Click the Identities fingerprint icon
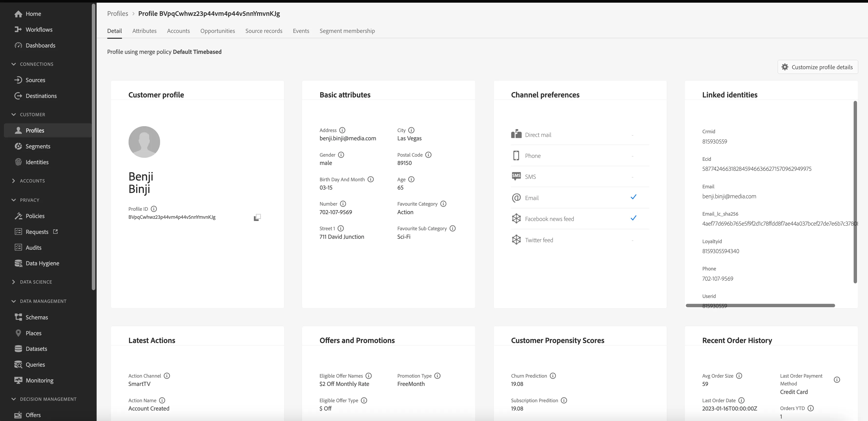The width and height of the screenshot is (868, 421). coord(18,162)
